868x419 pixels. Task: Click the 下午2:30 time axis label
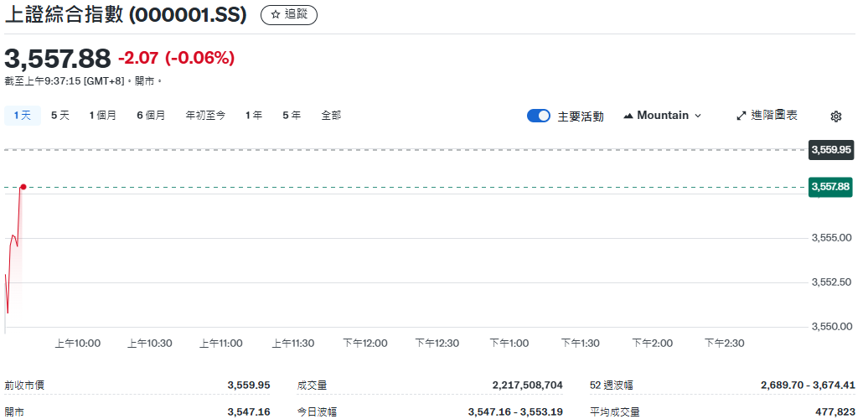click(x=725, y=344)
